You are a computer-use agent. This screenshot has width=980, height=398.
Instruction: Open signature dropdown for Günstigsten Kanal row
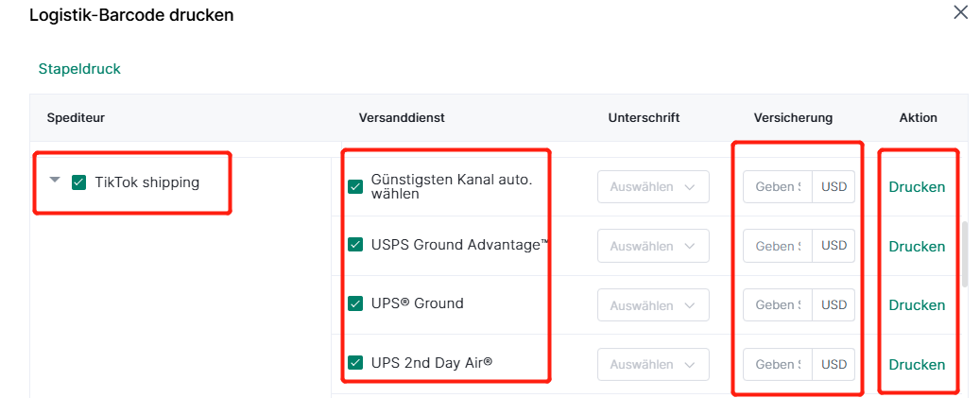click(x=653, y=187)
